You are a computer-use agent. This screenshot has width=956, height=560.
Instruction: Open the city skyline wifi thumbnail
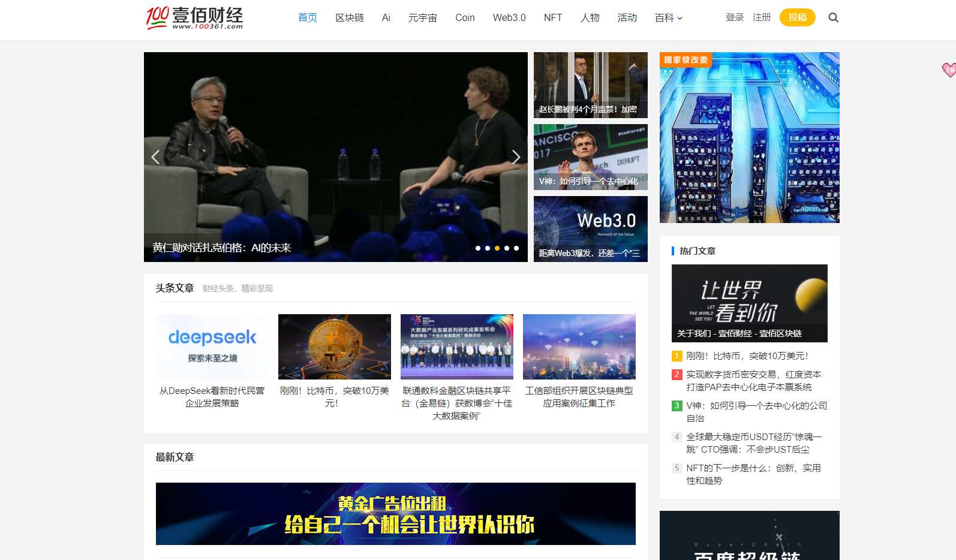[579, 347]
